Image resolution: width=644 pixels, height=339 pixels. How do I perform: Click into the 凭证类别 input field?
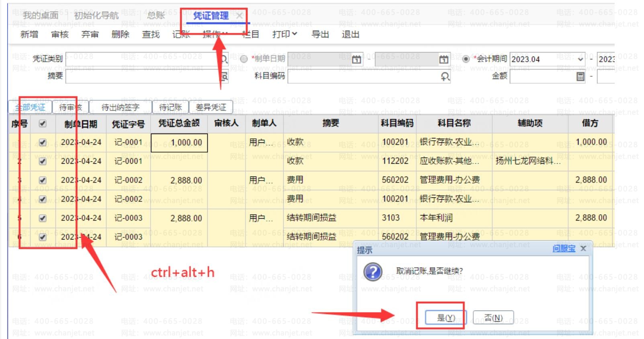[x=147, y=59]
